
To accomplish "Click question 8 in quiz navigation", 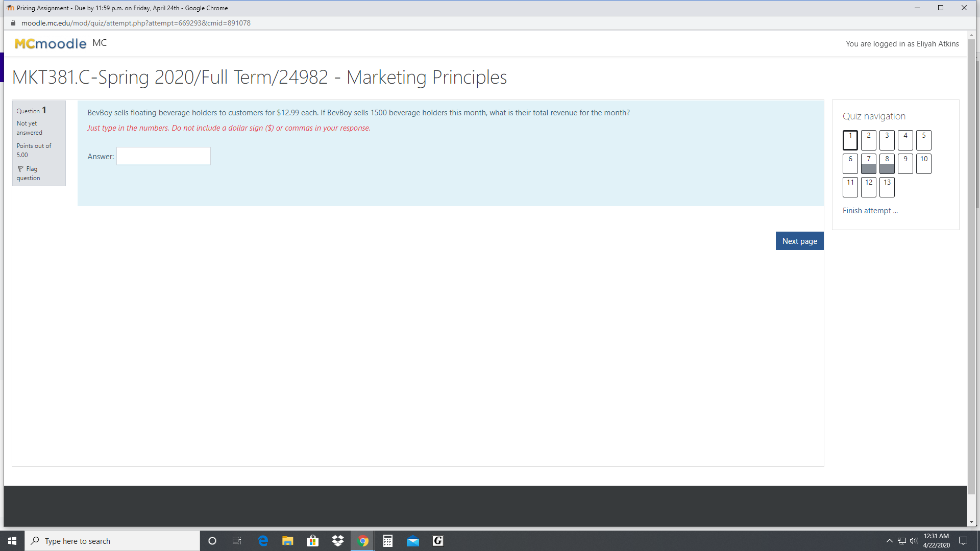I will tap(887, 163).
